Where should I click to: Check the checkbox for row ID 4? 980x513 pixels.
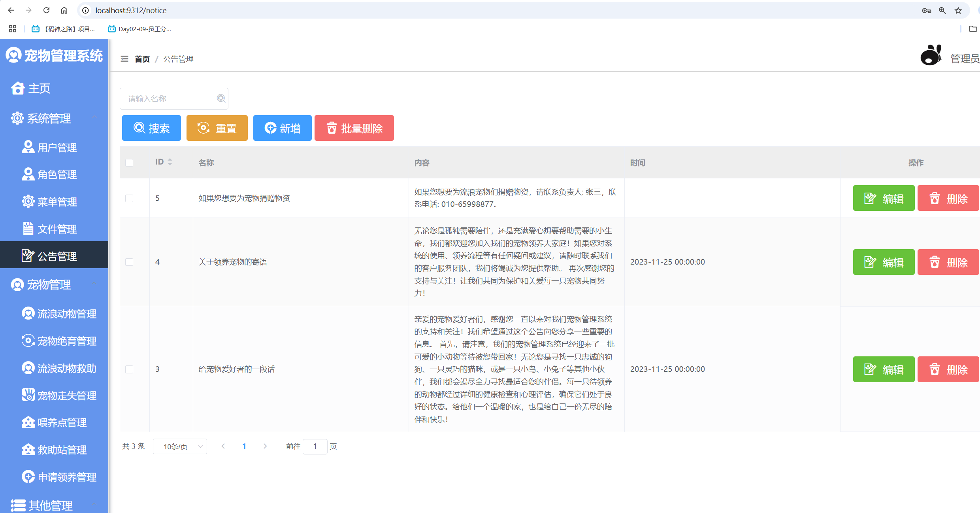point(129,262)
